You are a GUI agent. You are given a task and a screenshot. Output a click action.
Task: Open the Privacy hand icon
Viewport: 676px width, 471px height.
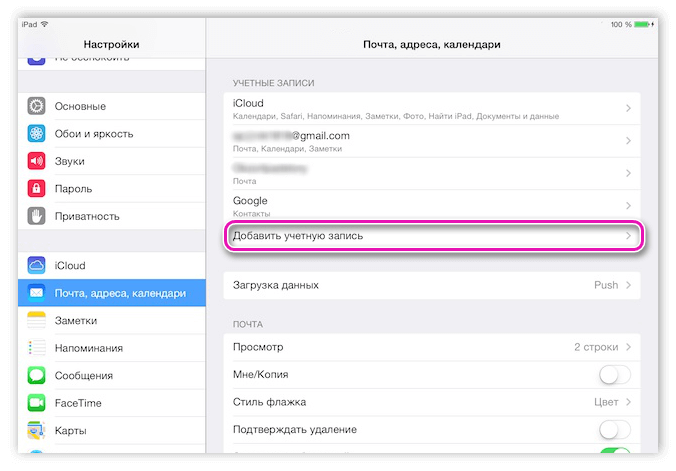point(37,216)
